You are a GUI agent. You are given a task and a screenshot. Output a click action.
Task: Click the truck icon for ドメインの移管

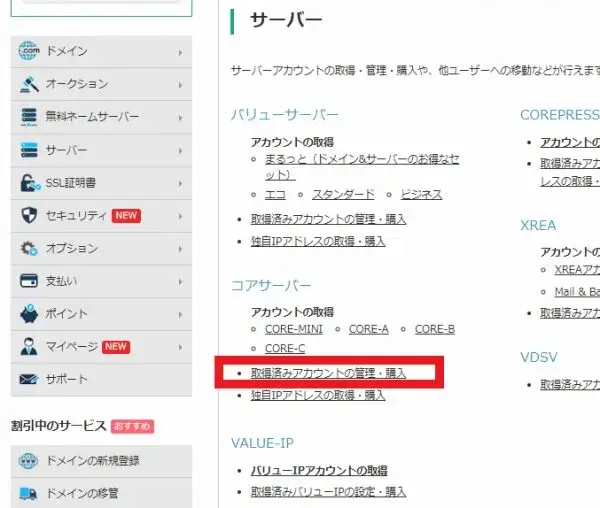(28, 493)
